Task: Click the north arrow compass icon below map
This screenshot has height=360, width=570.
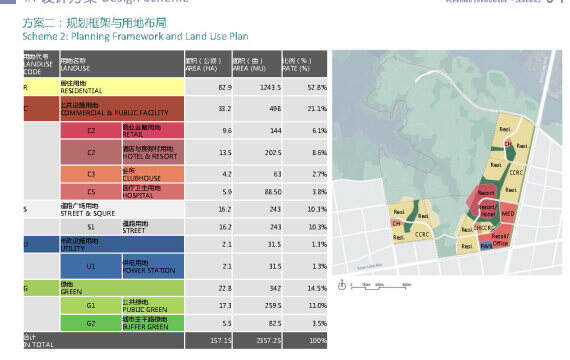Action: [342, 285]
